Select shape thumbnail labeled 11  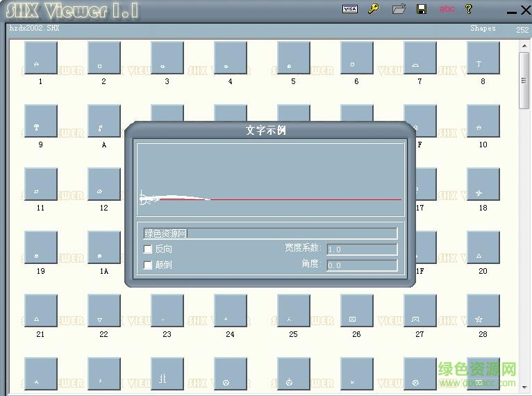[x=41, y=184]
